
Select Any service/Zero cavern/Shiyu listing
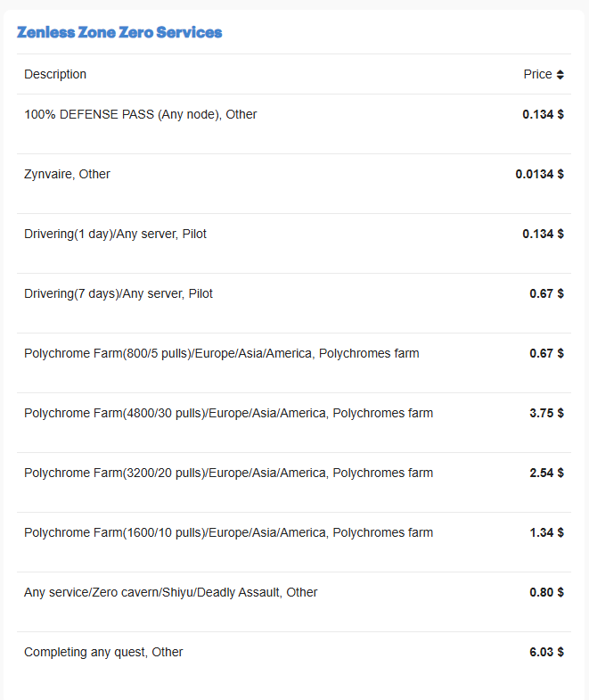tap(171, 593)
